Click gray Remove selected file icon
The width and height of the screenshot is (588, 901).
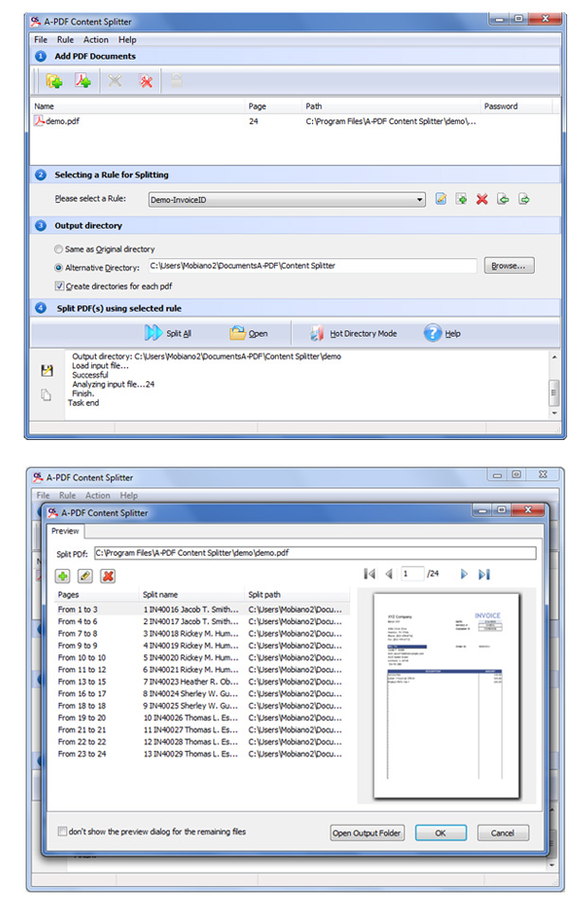tap(115, 81)
